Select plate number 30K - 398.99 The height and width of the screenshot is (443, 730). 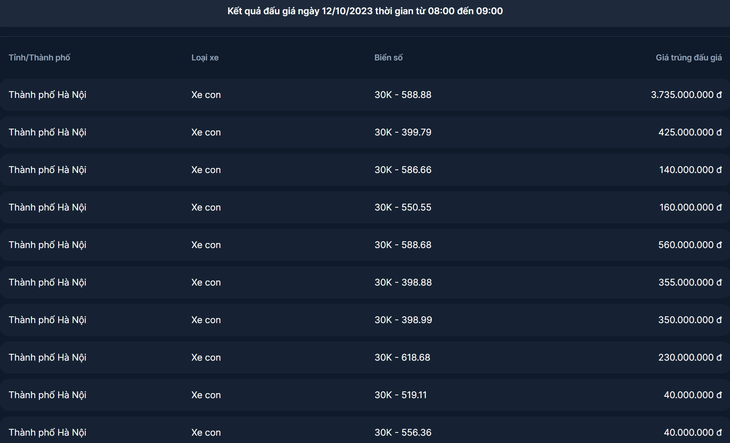pos(403,320)
